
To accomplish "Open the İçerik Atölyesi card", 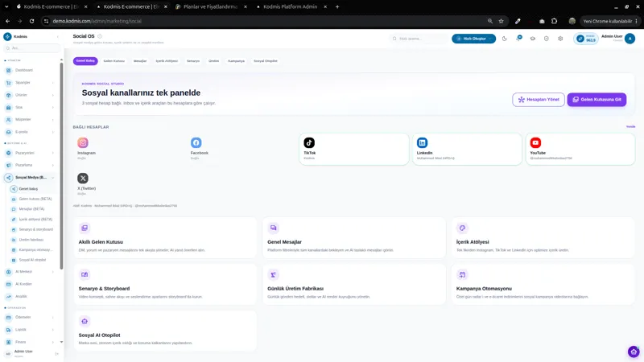I will point(543,238).
